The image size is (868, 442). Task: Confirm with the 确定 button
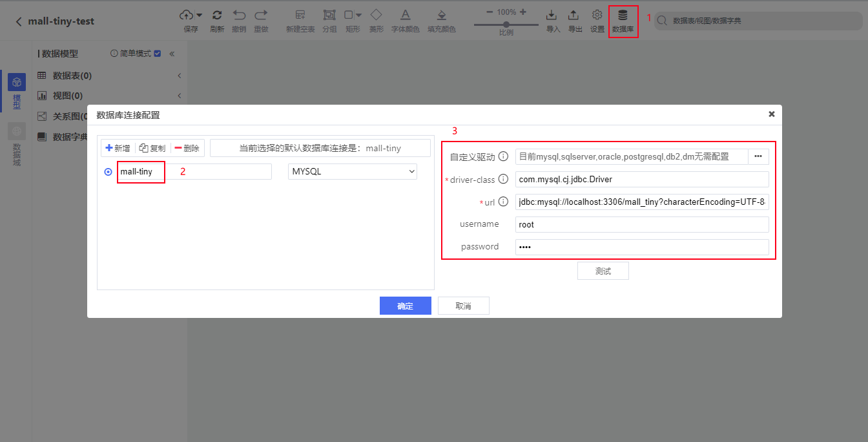click(x=406, y=306)
